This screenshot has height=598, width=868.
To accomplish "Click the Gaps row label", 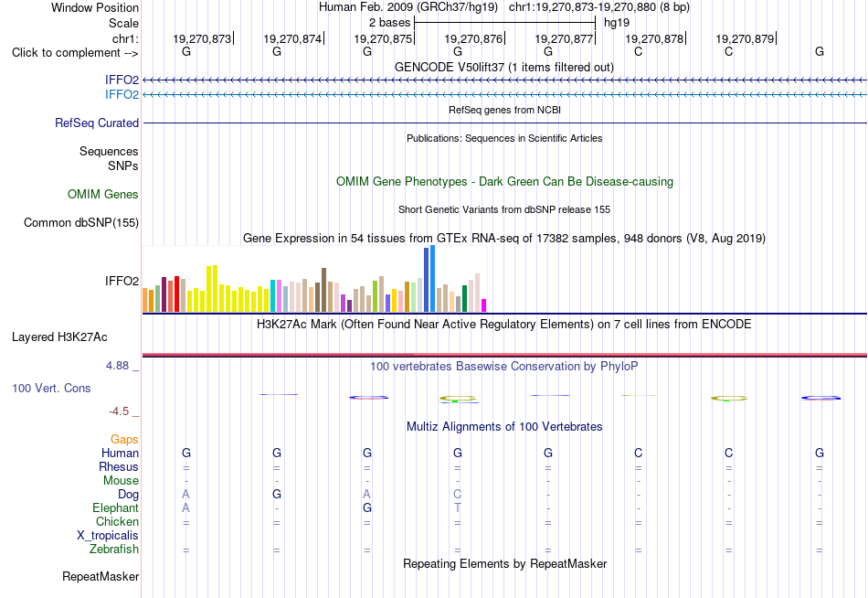I will 124,440.
